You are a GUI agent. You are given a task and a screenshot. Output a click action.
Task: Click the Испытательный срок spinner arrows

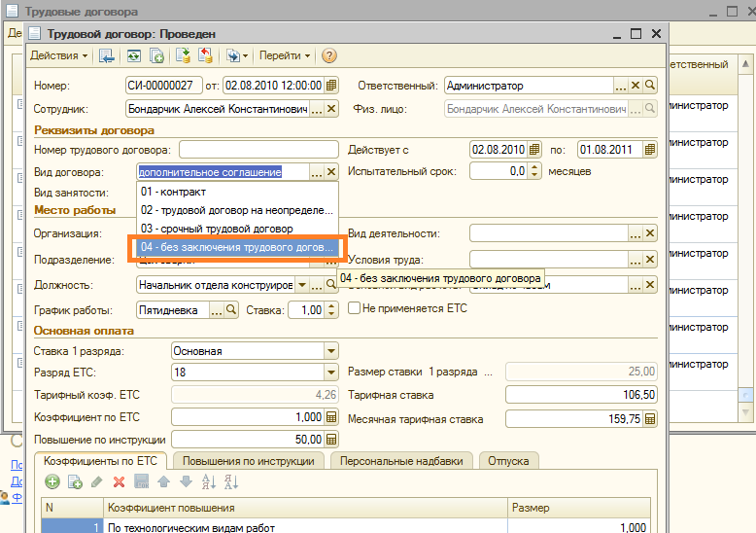tap(535, 171)
